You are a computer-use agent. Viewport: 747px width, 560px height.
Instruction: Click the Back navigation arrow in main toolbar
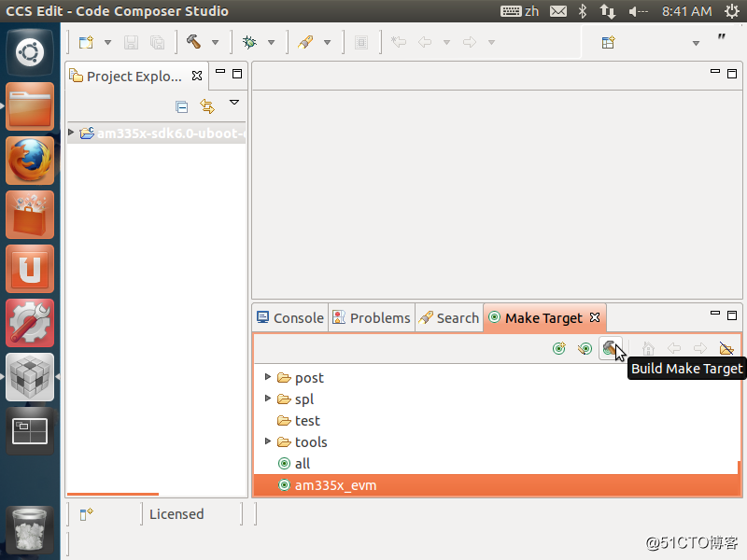(425, 42)
